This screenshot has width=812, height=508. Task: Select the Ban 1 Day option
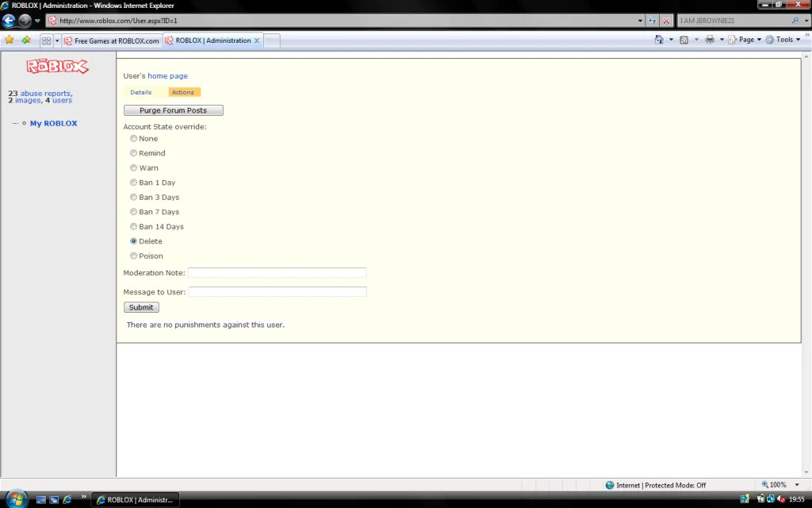click(133, 183)
